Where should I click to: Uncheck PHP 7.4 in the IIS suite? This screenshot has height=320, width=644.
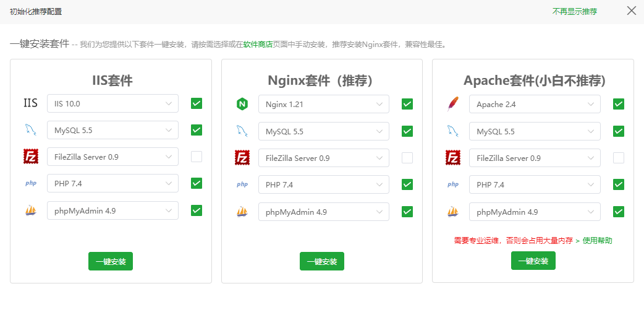tap(197, 183)
